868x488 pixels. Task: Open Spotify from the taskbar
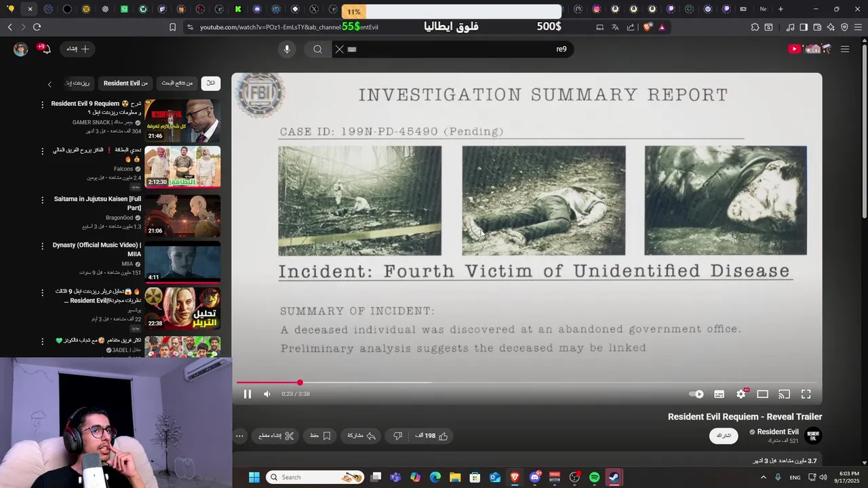point(594,477)
